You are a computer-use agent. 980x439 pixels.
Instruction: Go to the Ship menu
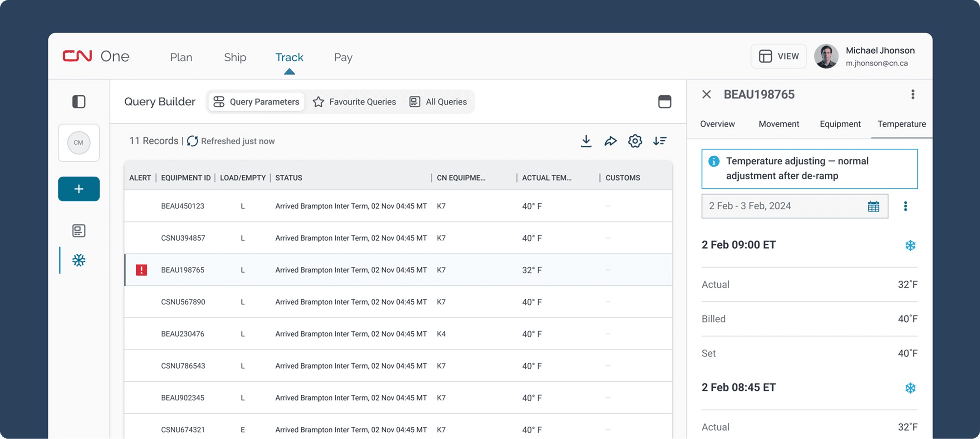pyautogui.click(x=235, y=57)
